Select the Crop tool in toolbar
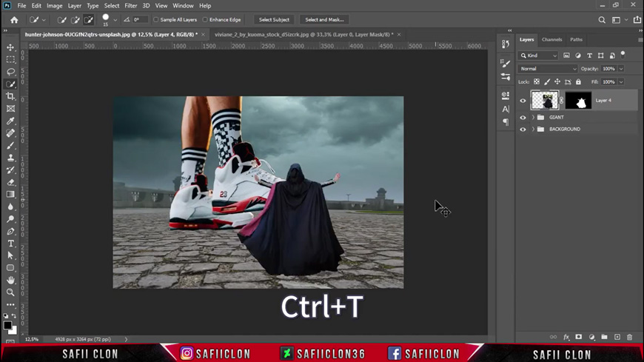This screenshot has height=362, width=644. pyautogui.click(x=10, y=96)
